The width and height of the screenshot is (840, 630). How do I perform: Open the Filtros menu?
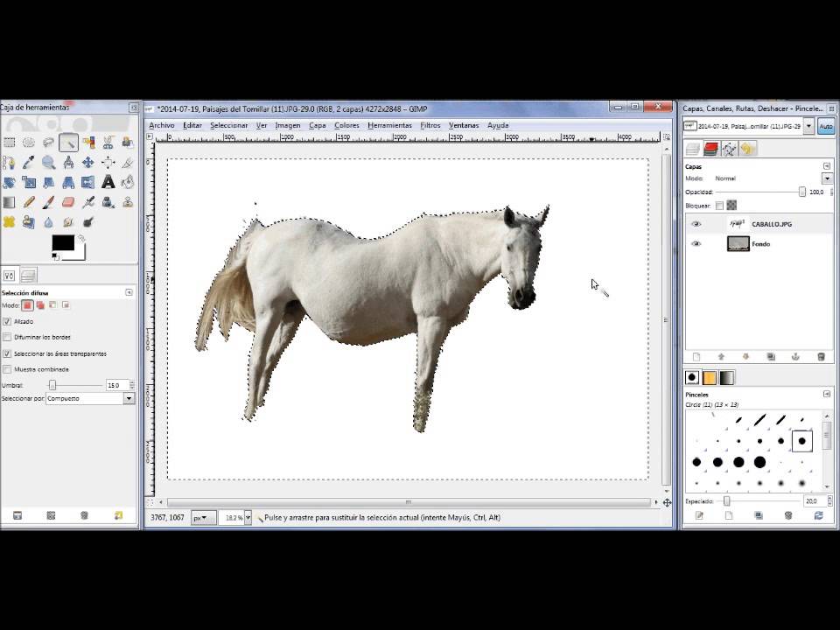point(430,125)
